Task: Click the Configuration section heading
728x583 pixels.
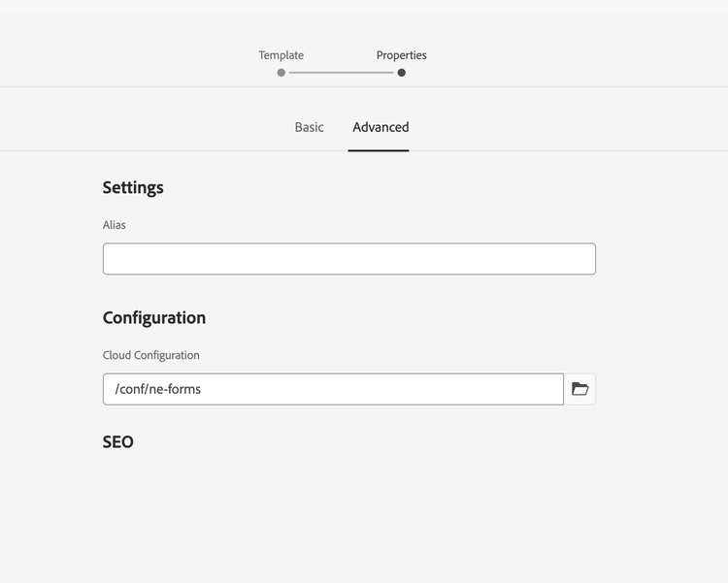Action: [x=154, y=318]
